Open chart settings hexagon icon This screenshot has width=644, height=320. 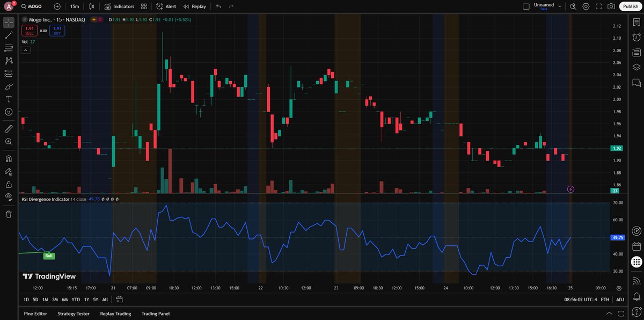point(586,6)
